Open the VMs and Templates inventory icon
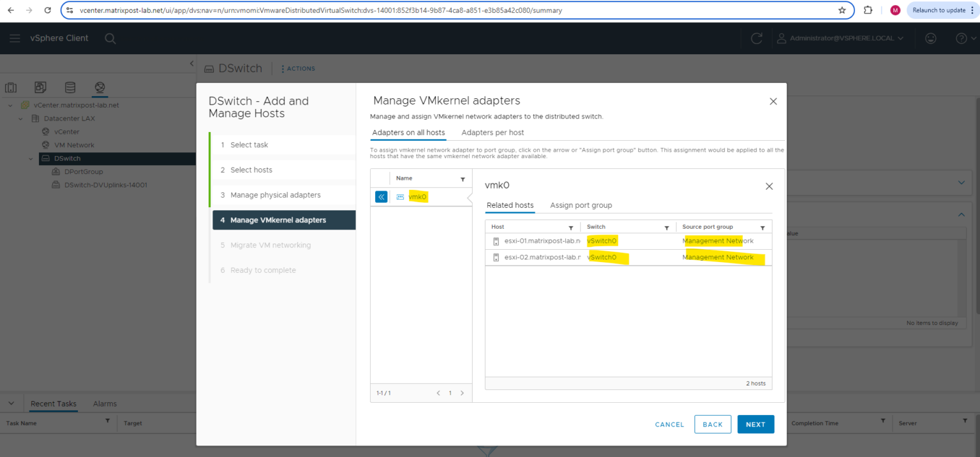 click(x=40, y=87)
